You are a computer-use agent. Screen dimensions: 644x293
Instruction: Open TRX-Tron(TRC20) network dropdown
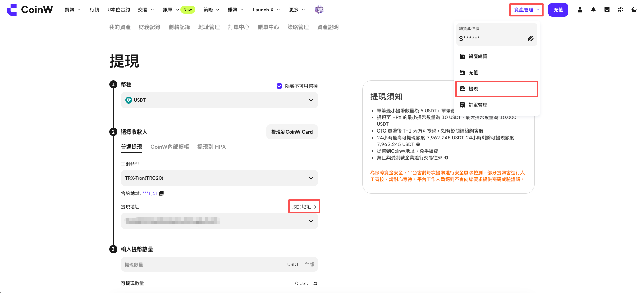219,178
